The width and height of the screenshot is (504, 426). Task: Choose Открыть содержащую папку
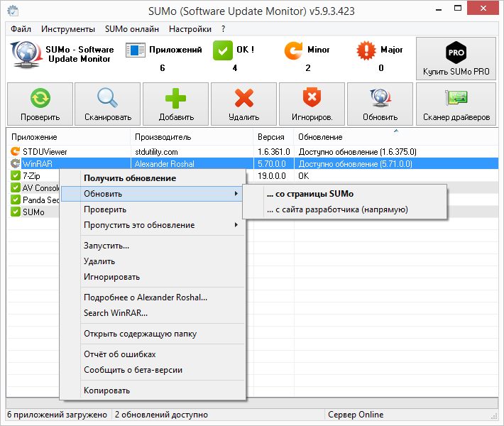[153, 334]
